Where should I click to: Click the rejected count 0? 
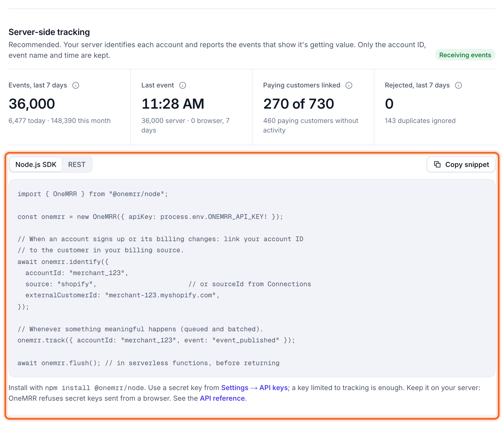coord(389,104)
